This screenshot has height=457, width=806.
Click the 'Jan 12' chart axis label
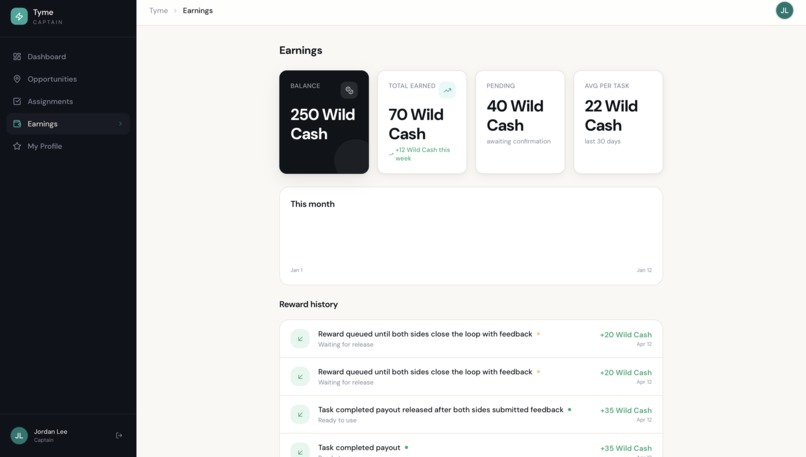pyautogui.click(x=644, y=270)
